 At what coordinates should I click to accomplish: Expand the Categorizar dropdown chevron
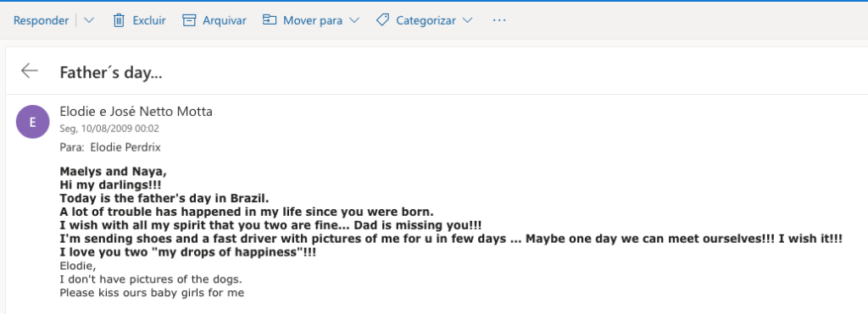coord(467,20)
